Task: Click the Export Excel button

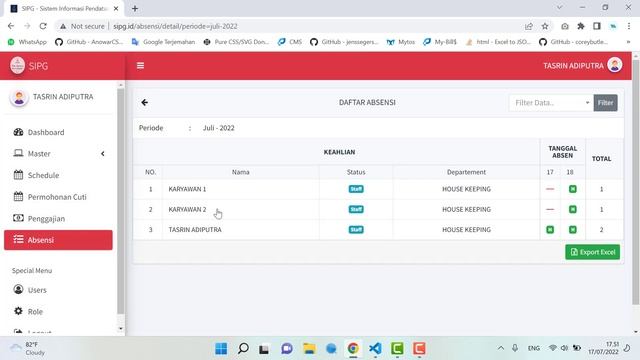Action: coord(592,252)
